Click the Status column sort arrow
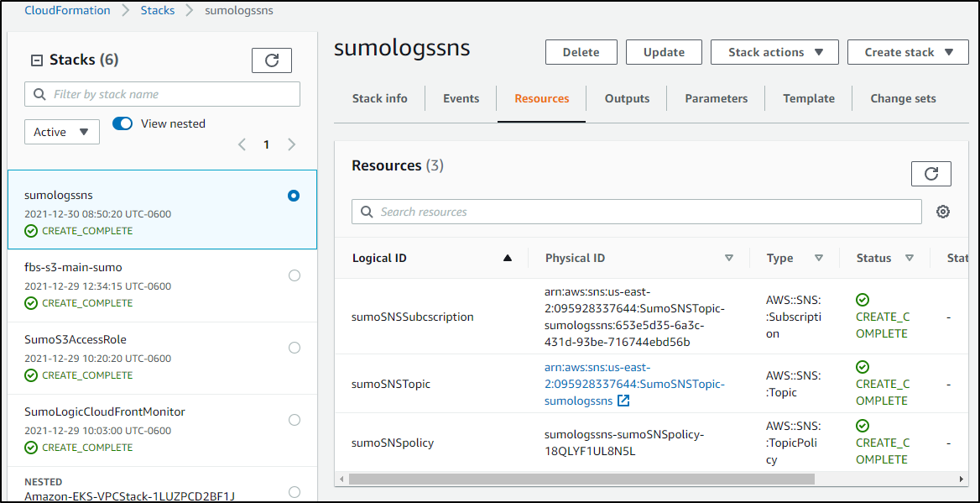 click(910, 258)
